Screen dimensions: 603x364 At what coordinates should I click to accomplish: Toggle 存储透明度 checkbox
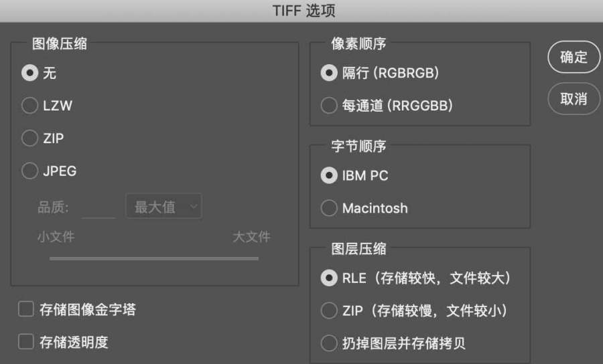pos(26,342)
